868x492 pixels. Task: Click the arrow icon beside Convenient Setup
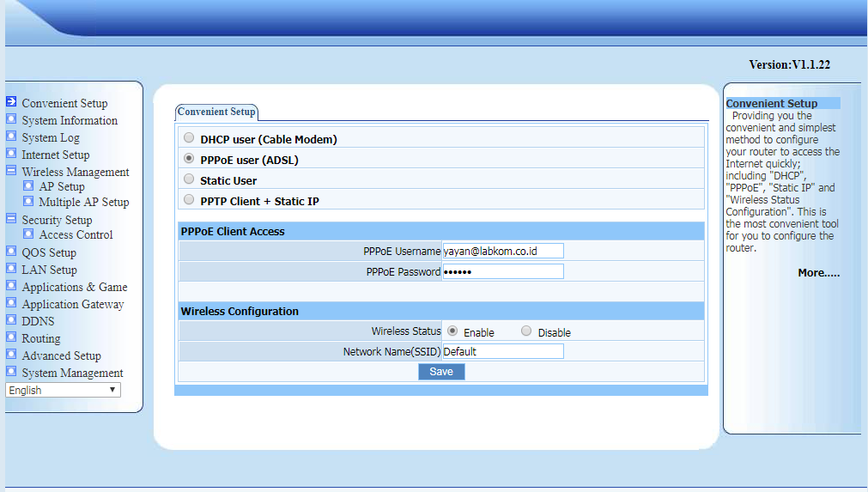tap(11, 102)
